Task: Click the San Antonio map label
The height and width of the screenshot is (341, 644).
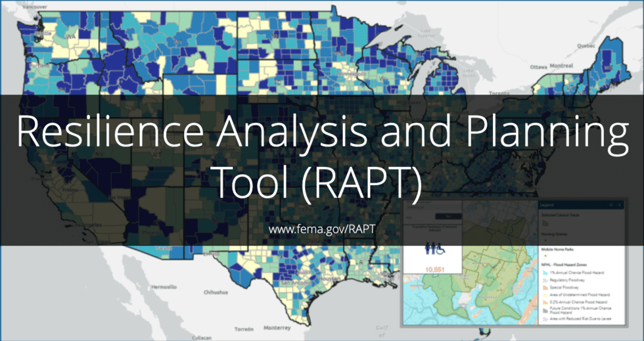Action: point(295,283)
